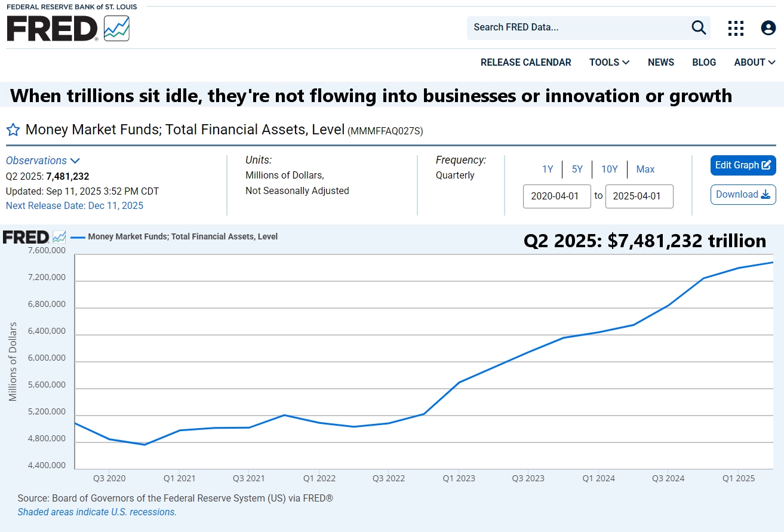The image size is (784, 532).
Task: Select the 1Y date range
Action: pos(548,170)
